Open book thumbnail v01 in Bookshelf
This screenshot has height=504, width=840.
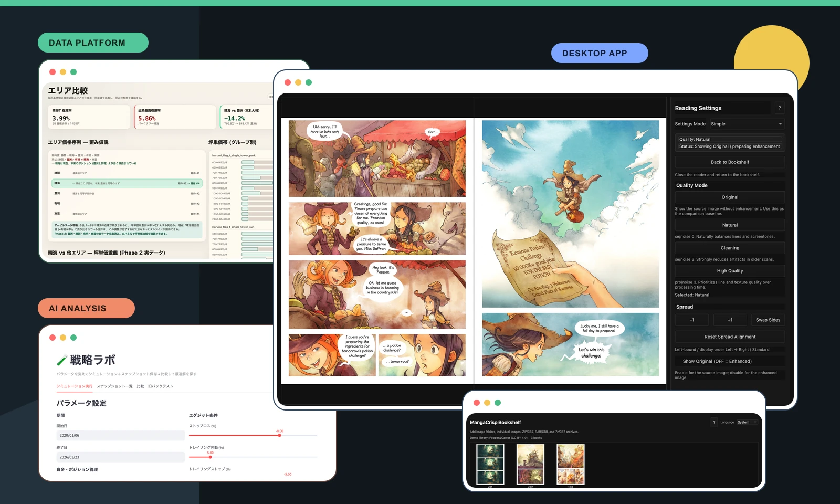coord(490,464)
